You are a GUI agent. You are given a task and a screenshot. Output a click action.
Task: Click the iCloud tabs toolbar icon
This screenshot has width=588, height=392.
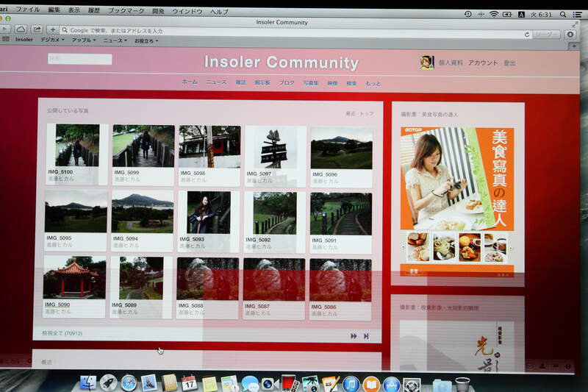click(21, 29)
